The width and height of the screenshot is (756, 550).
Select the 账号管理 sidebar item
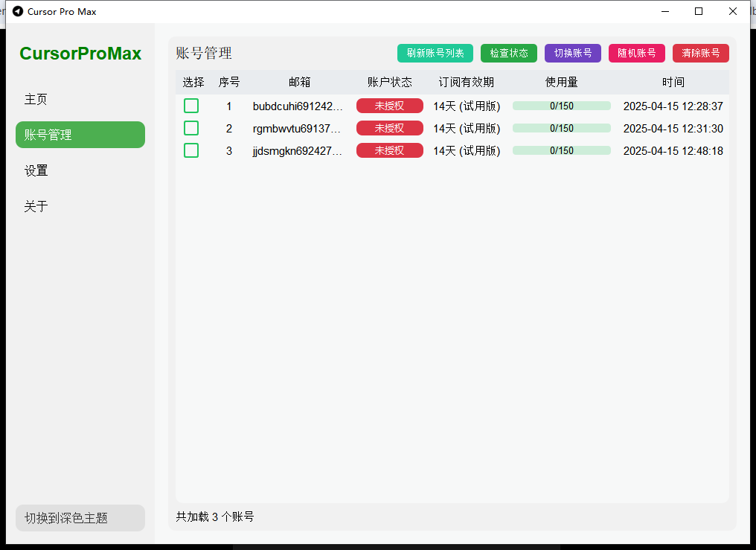point(80,135)
